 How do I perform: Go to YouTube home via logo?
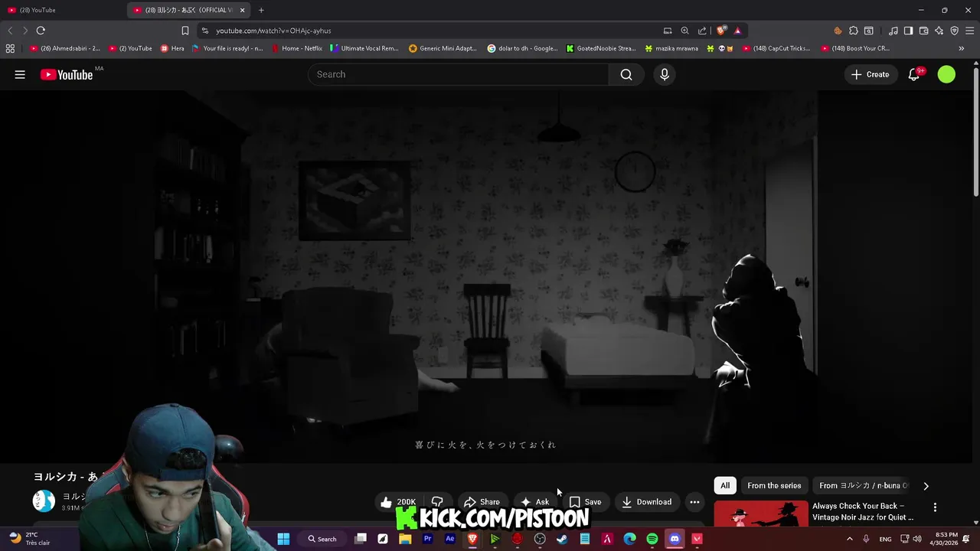(67, 74)
